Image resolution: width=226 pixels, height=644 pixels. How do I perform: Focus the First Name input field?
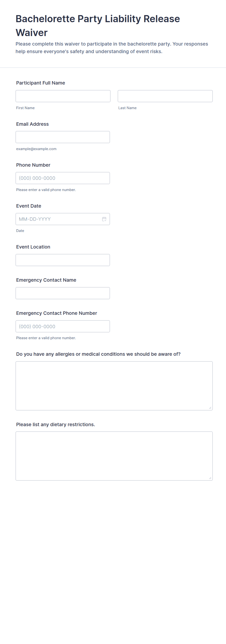pyautogui.click(x=63, y=96)
